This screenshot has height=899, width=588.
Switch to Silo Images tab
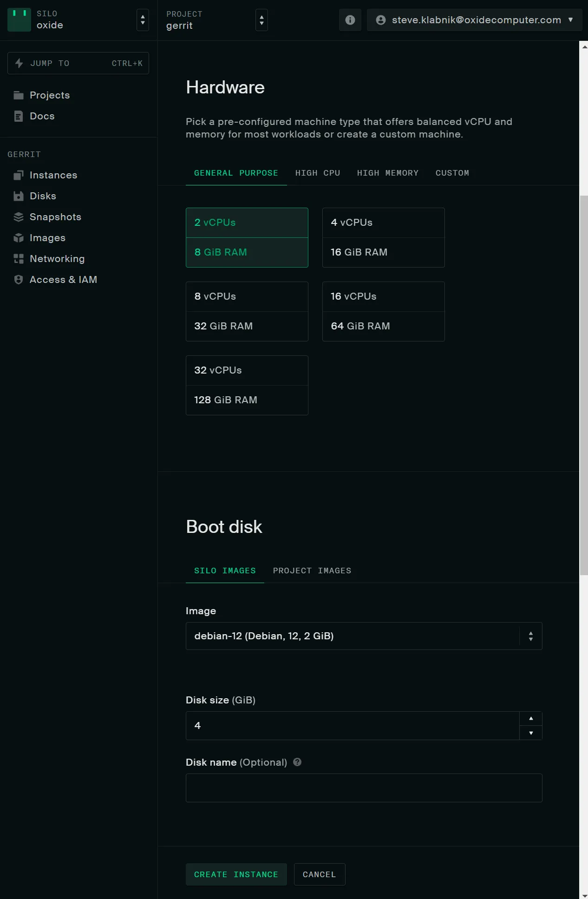coord(225,571)
